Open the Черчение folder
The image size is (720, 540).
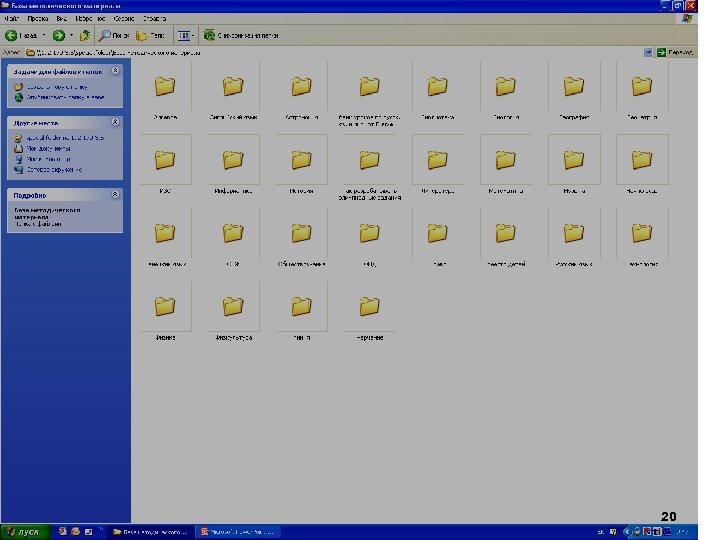pos(369,313)
